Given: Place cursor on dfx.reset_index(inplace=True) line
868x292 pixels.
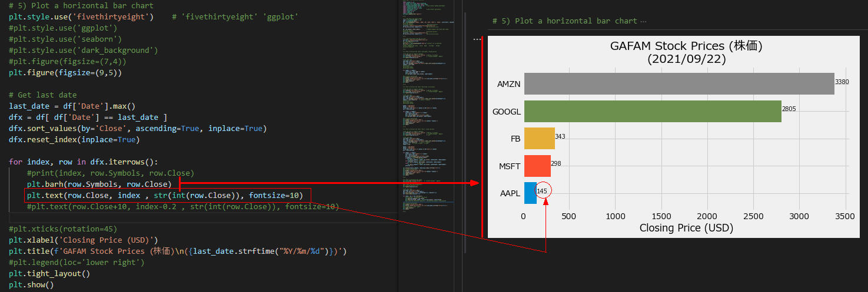Looking at the screenshot, I should [75, 139].
